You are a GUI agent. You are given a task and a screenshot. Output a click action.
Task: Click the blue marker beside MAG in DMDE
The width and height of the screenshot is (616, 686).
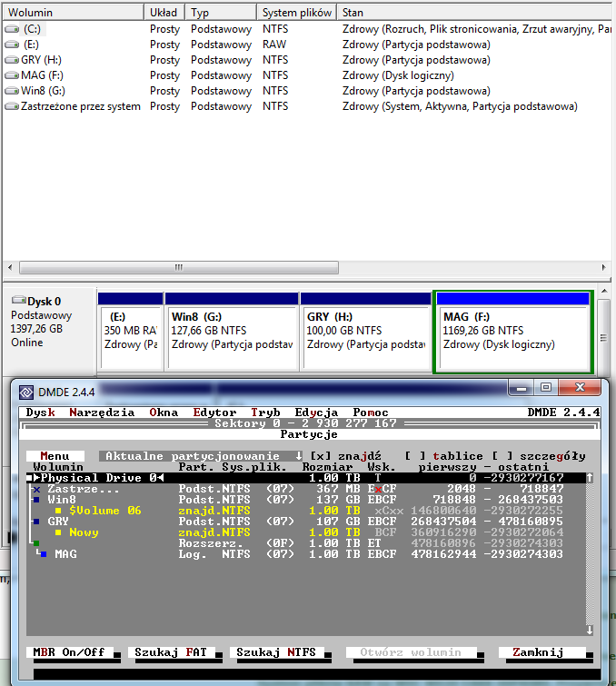[x=44, y=554]
